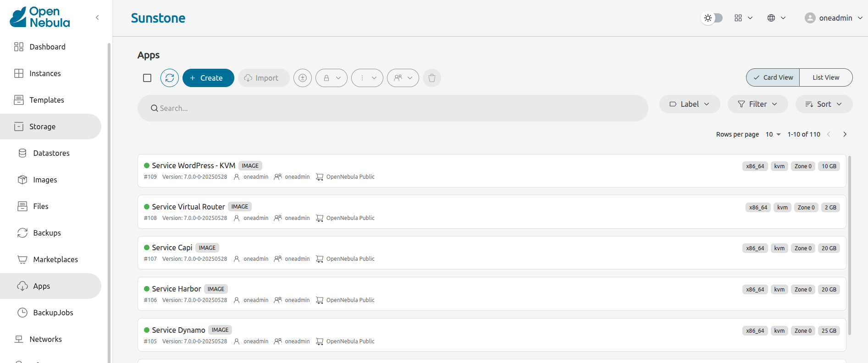Check the select all apps checkbox
Screen dimensions: 868x363
pos(147,78)
